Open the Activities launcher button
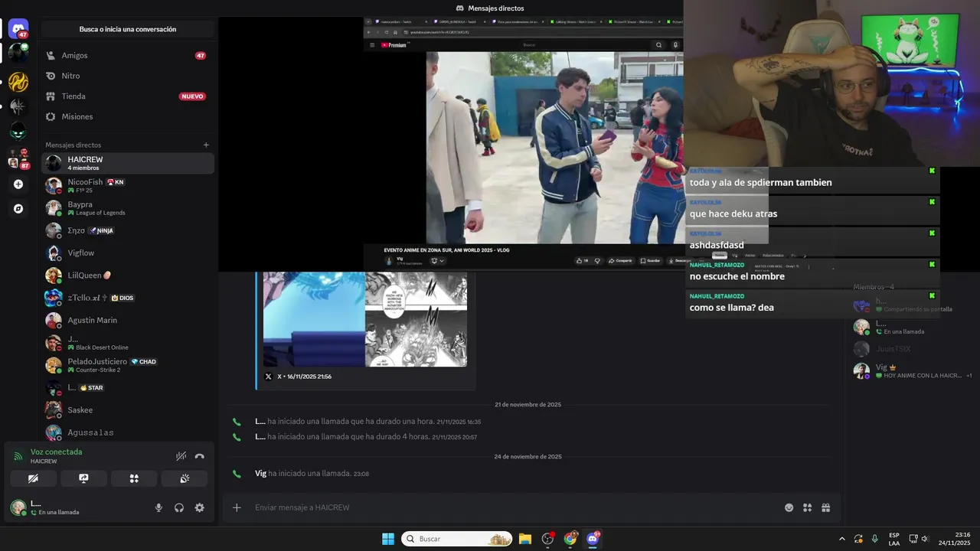 point(134,478)
